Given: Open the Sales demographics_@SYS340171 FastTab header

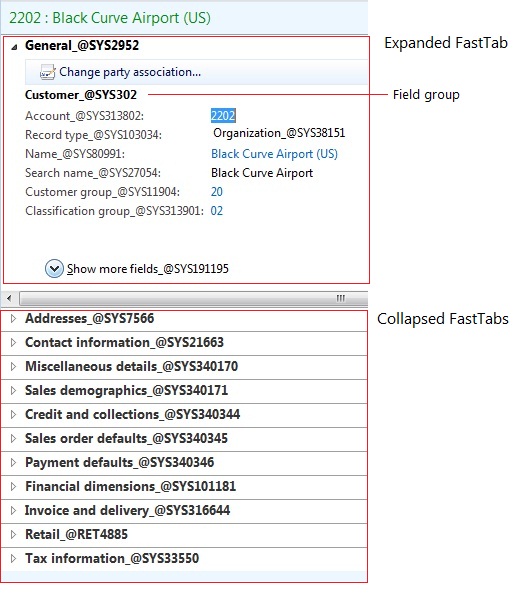Looking at the screenshot, I should [x=184, y=391].
